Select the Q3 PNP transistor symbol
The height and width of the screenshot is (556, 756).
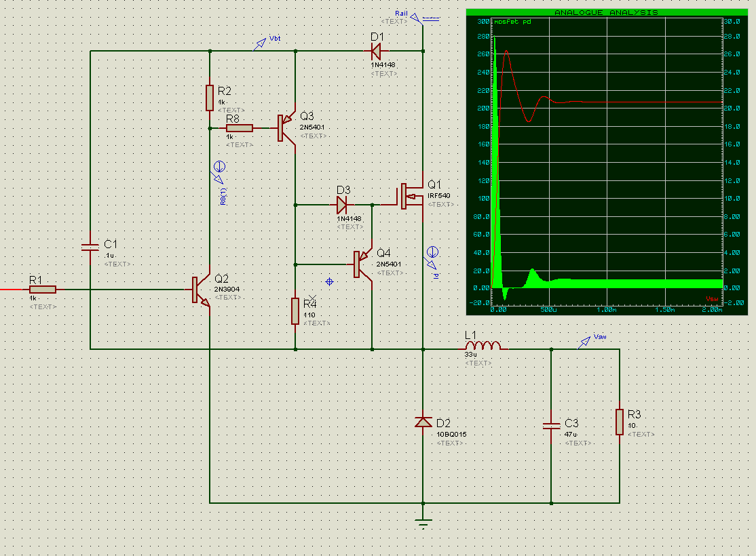click(287, 128)
